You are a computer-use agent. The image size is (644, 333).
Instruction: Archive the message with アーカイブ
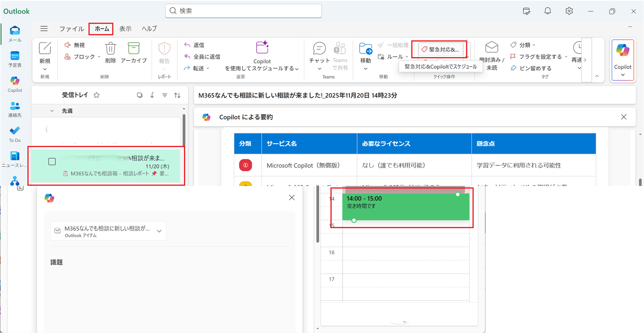[134, 52]
